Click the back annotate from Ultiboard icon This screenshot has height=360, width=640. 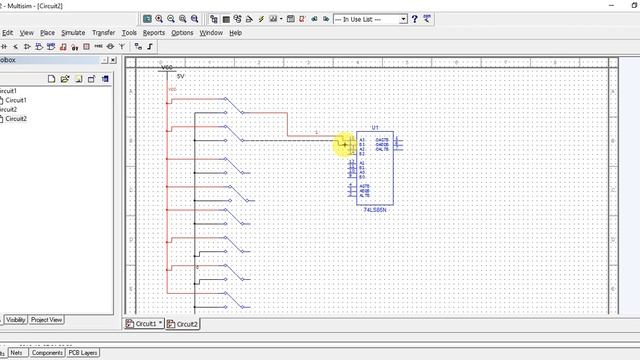(314, 19)
